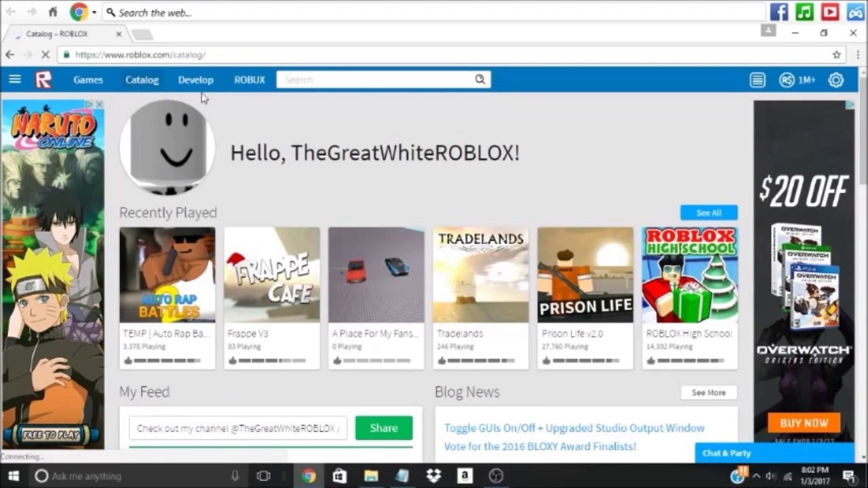Click the blue game controller toolbar icon
Image resolution: width=868 pixels, height=488 pixels.
tap(854, 12)
